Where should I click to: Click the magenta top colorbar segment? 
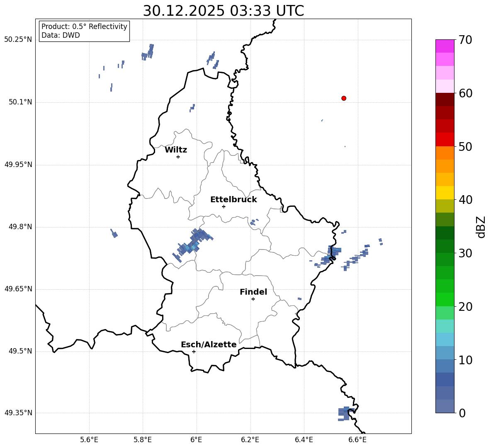click(x=445, y=46)
